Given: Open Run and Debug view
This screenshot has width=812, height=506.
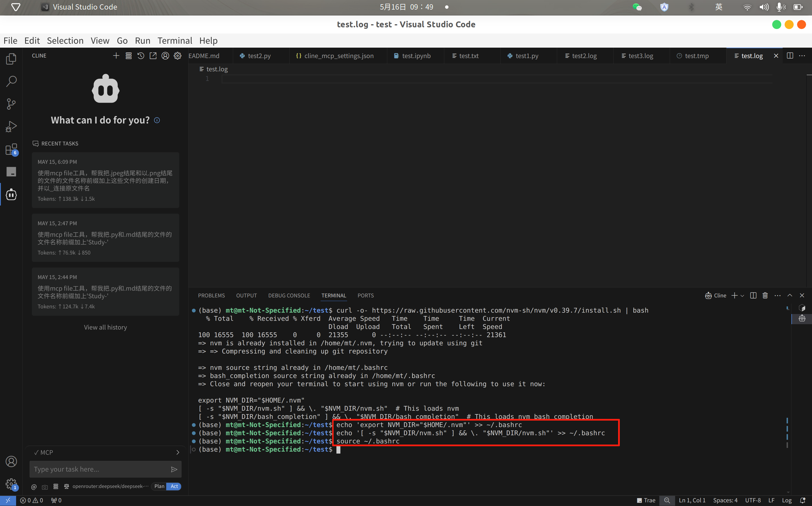Looking at the screenshot, I should click(11, 127).
